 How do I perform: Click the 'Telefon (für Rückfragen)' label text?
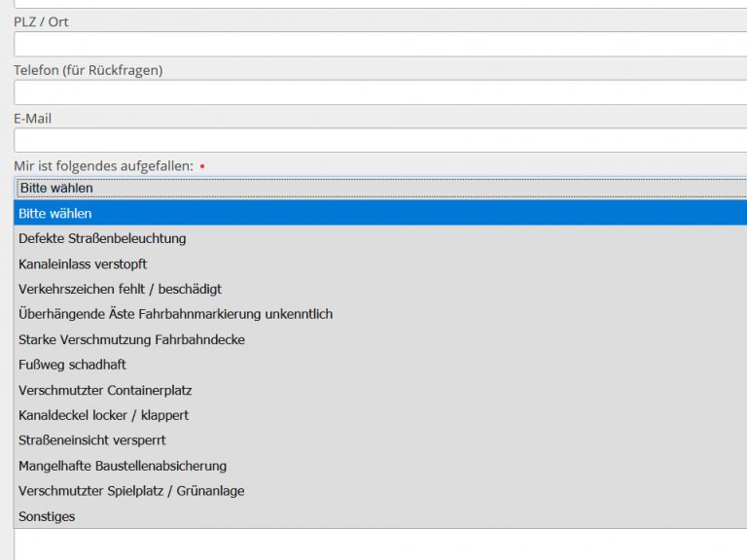(x=88, y=70)
